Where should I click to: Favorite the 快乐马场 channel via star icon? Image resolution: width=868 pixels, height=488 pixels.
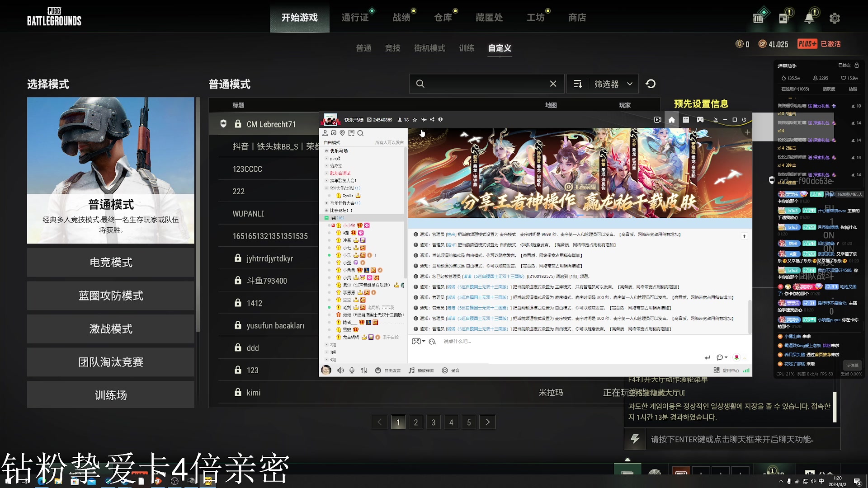click(x=415, y=120)
